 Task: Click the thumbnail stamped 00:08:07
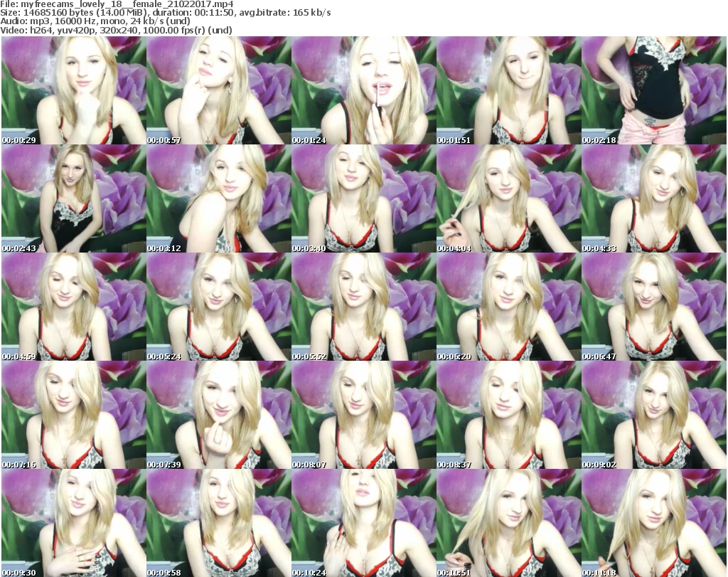364,415
